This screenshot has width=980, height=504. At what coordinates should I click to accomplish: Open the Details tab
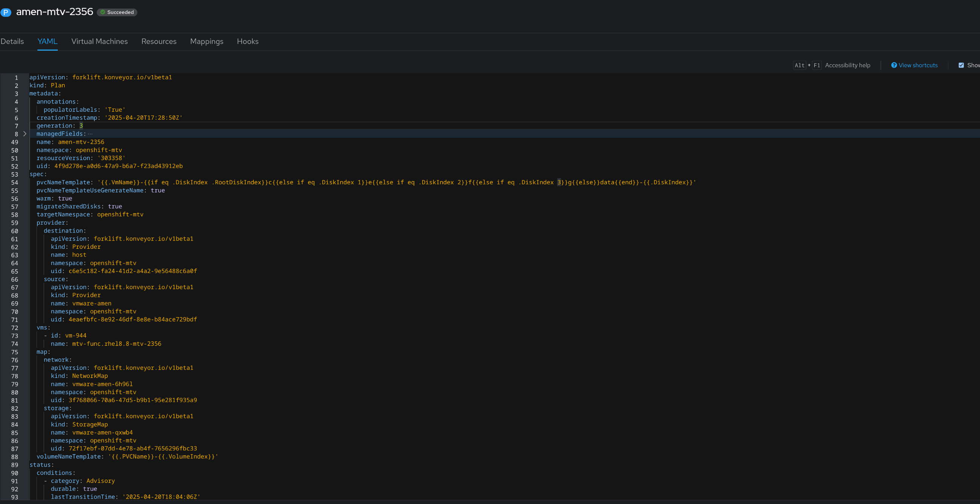(12, 42)
